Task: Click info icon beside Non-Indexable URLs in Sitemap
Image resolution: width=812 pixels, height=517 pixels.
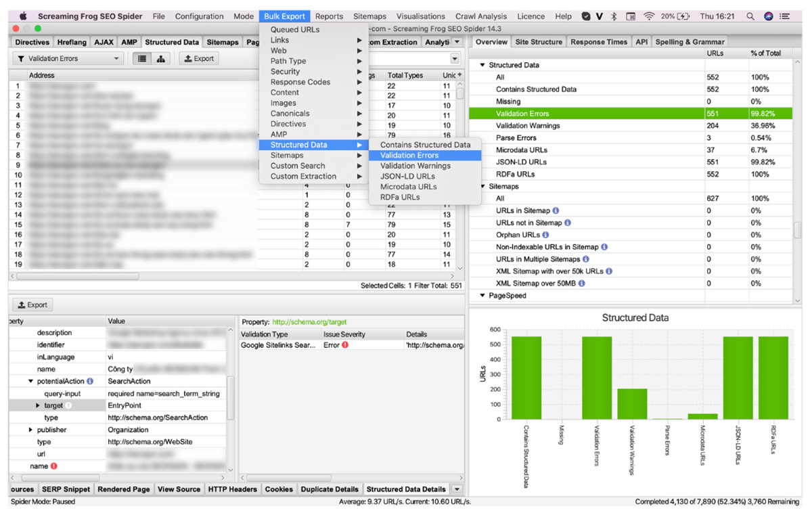Action: [604, 247]
